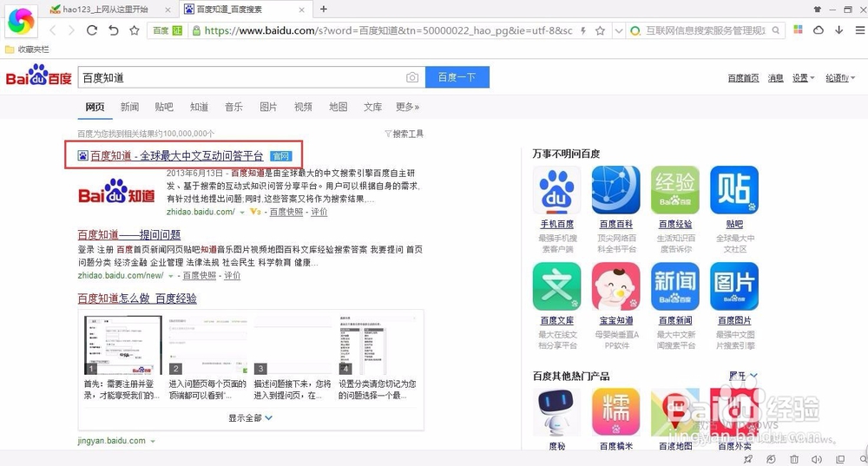This screenshot has width=868, height=466.
Task: Expand the 更多» categories
Action: click(407, 107)
